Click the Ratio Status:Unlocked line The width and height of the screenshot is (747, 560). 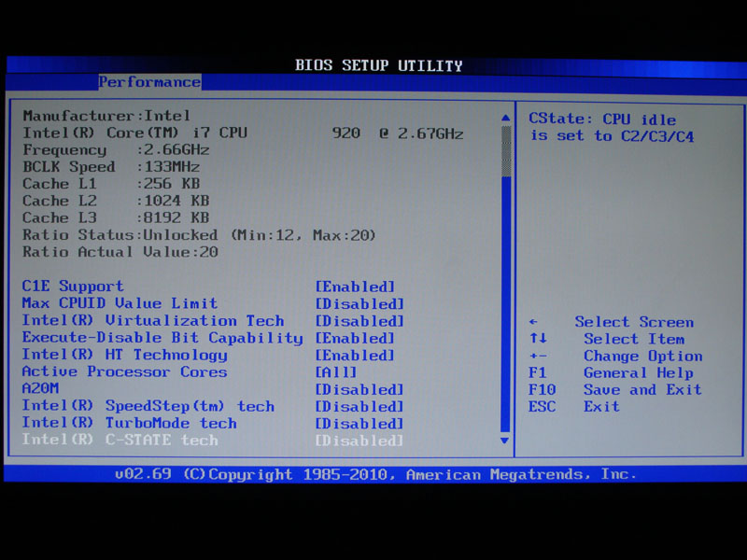click(199, 235)
